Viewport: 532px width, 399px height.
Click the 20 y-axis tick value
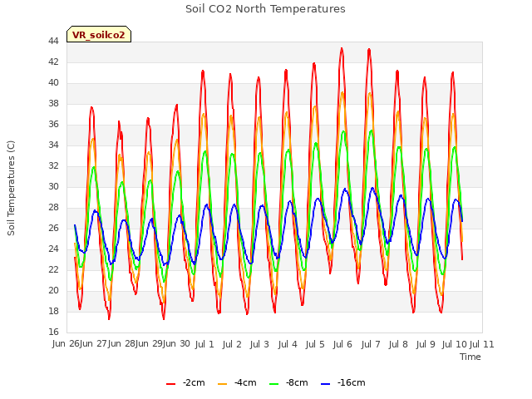point(53,290)
